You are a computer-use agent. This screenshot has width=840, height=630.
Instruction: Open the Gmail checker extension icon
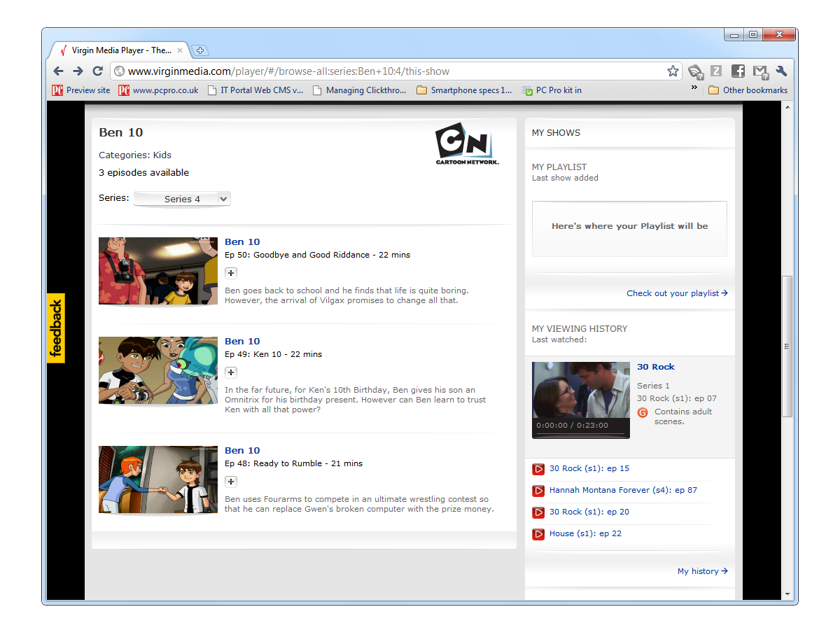(x=760, y=71)
